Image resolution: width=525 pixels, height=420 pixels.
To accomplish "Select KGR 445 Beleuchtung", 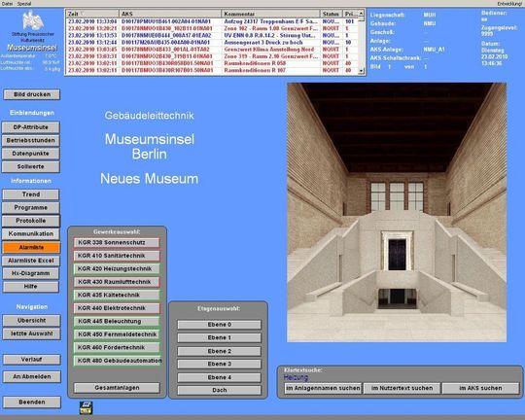I will 117,321.
